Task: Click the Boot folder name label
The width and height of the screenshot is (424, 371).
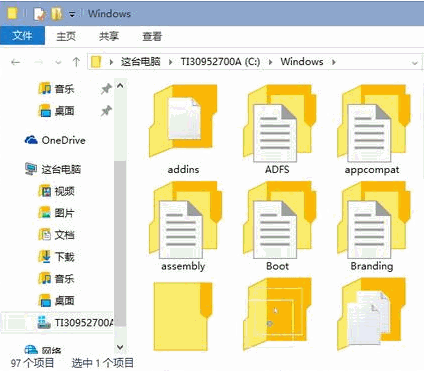Action: (x=277, y=266)
